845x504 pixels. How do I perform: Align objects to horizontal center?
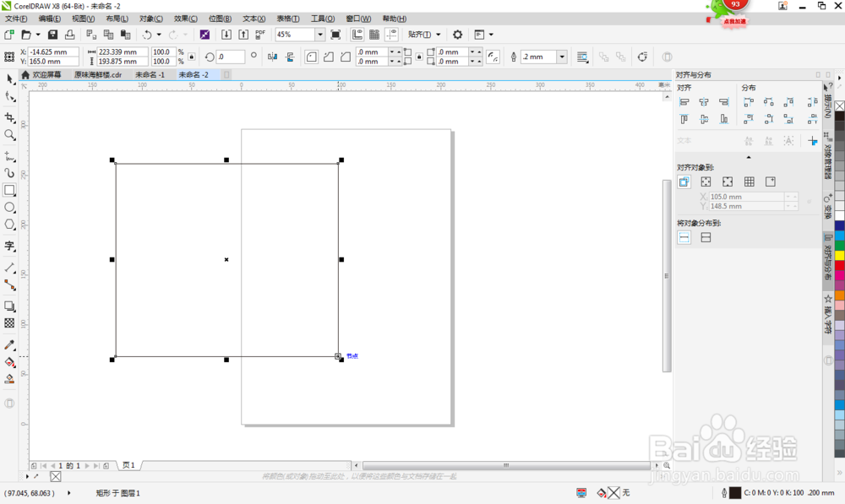[x=704, y=102]
